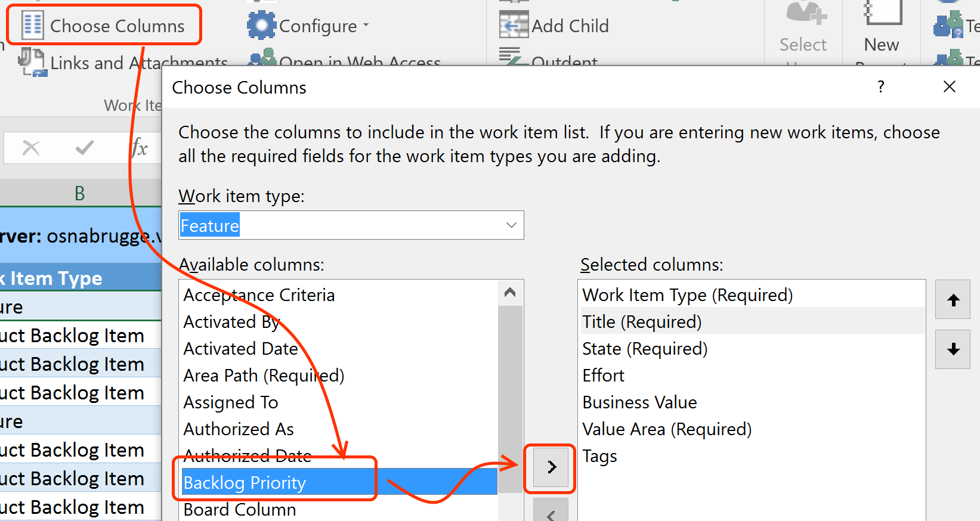Click the Choose Columns ribbon icon
Viewport: 980px width, 521px height.
(x=32, y=26)
